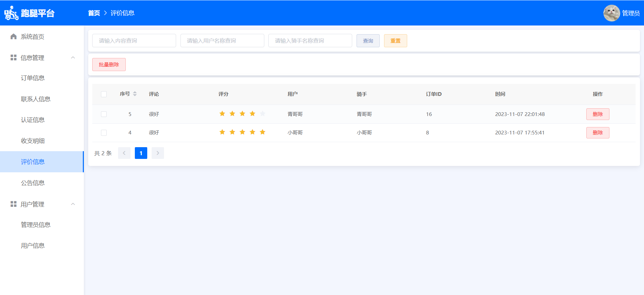The height and width of the screenshot is (295, 644).
Task: Open 收支明细 menu item
Action: click(42, 141)
